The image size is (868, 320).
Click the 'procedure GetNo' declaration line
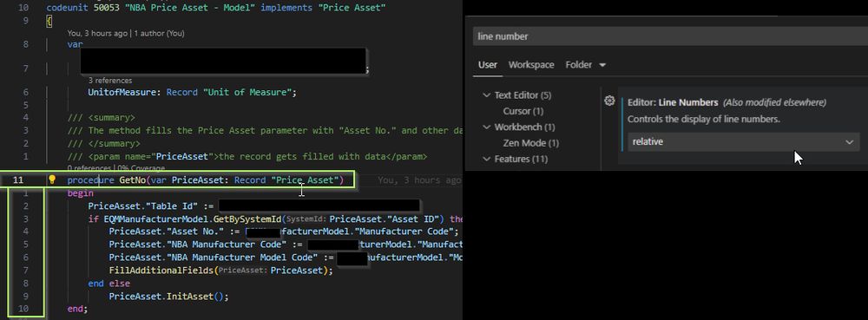(206, 180)
